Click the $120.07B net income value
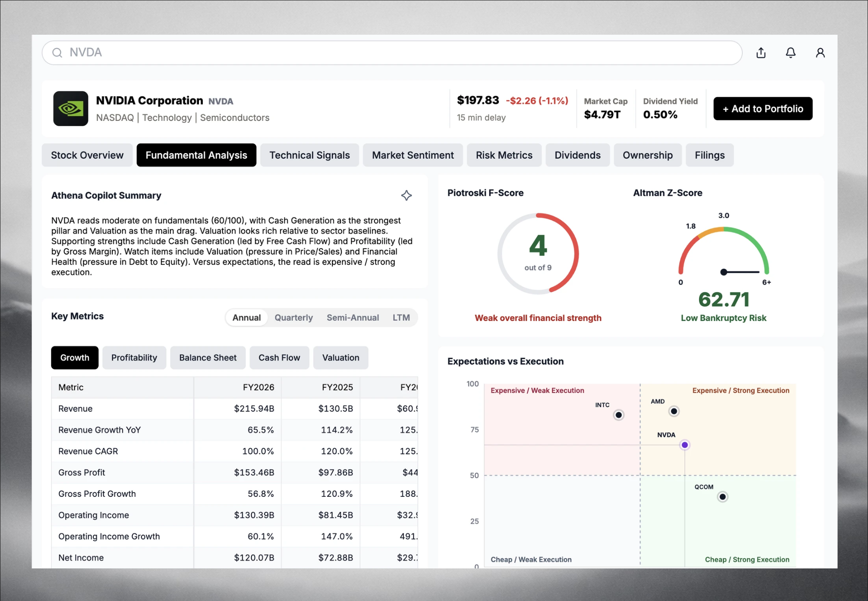 click(x=254, y=558)
